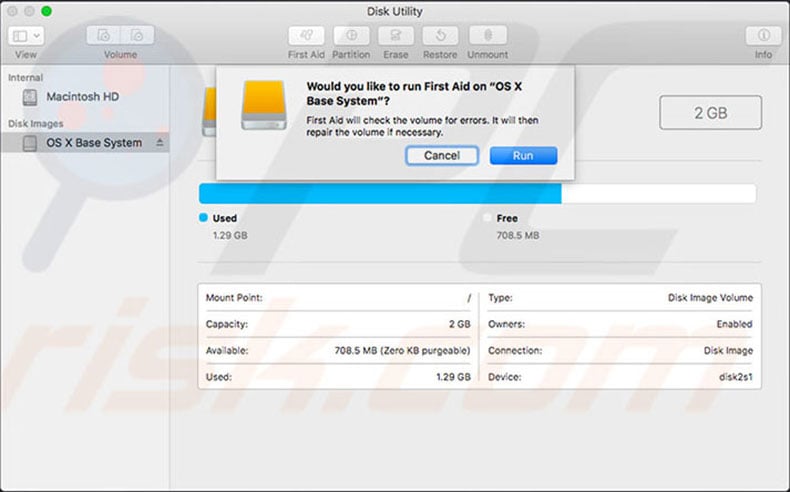The height and width of the screenshot is (492, 790).
Task: Open the View sidebar dropdown
Action: (26, 36)
